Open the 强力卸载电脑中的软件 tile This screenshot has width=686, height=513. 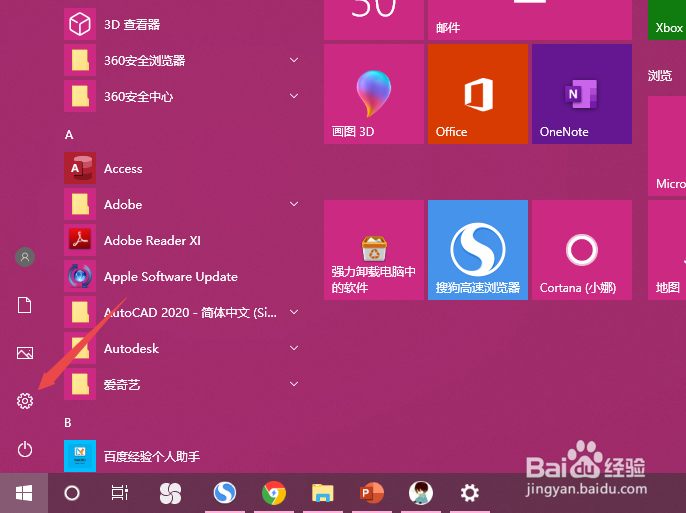(x=374, y=250)
